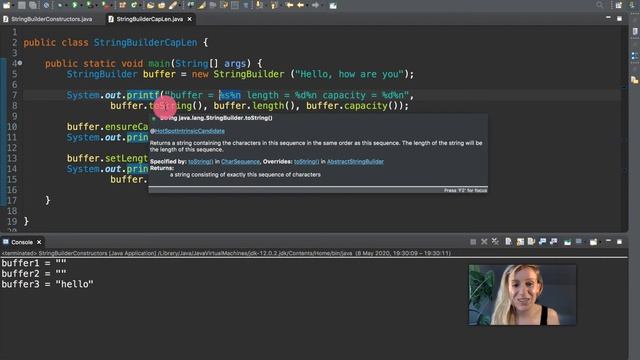Click the Run Last Tool red toolbox icon
The height and width of the screenshot is (360, 640).
[x=105, y=5]
